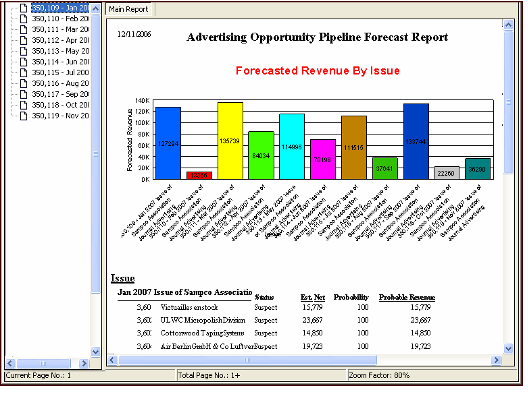Click the teal bar labeled 36280
The width and height of the screenshot is (528, 396).
click(478, 169)
